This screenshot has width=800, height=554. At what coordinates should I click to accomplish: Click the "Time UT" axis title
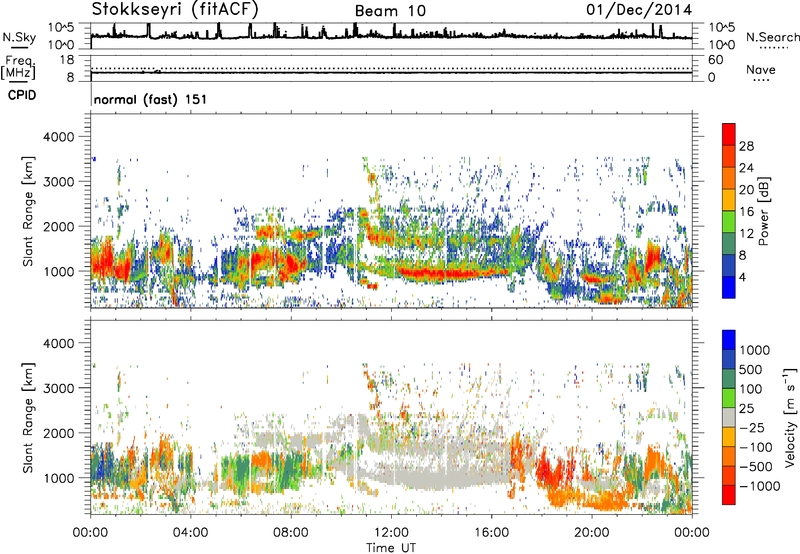391,548
